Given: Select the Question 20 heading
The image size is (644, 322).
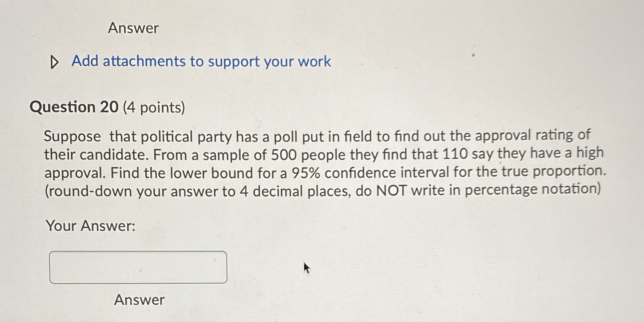Looking at the screenshot, I should [75, 107].
